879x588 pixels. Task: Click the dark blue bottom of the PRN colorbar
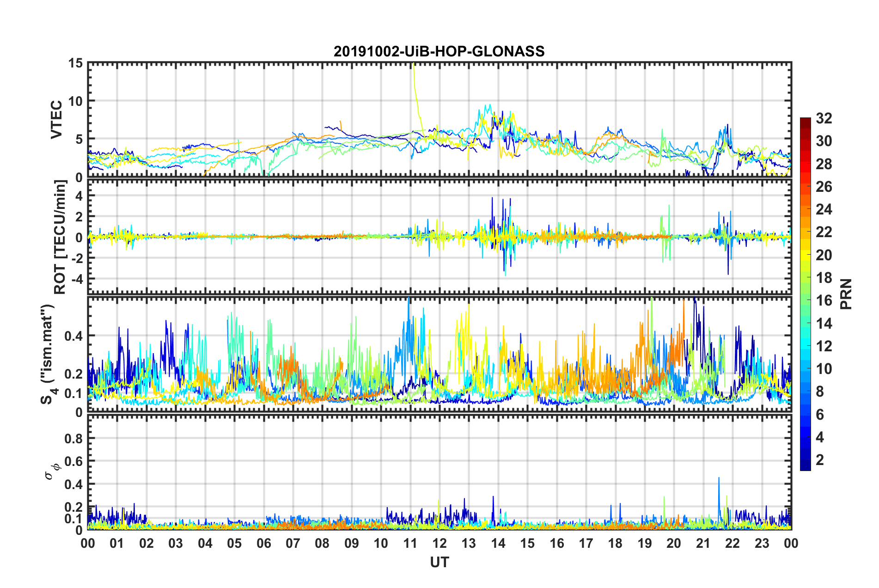pyautogui.click(x=805, y=466)
